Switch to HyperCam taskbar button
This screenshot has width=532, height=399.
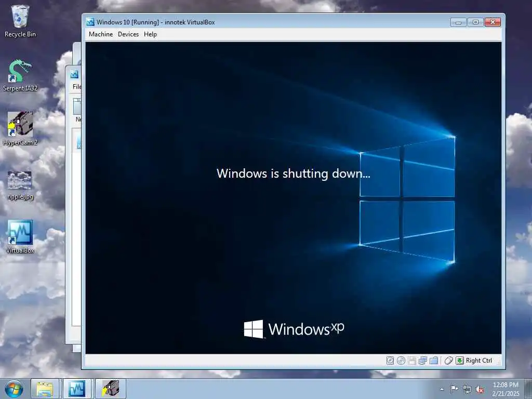pyautogui.click(x=111, y=389)
